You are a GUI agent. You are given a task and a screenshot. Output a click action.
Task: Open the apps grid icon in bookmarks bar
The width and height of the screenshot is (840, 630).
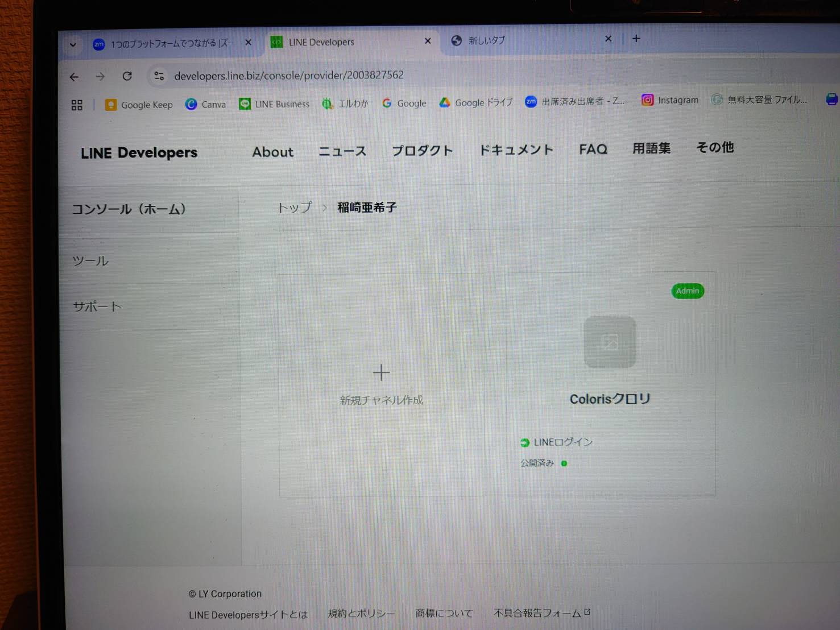[77, 105]
